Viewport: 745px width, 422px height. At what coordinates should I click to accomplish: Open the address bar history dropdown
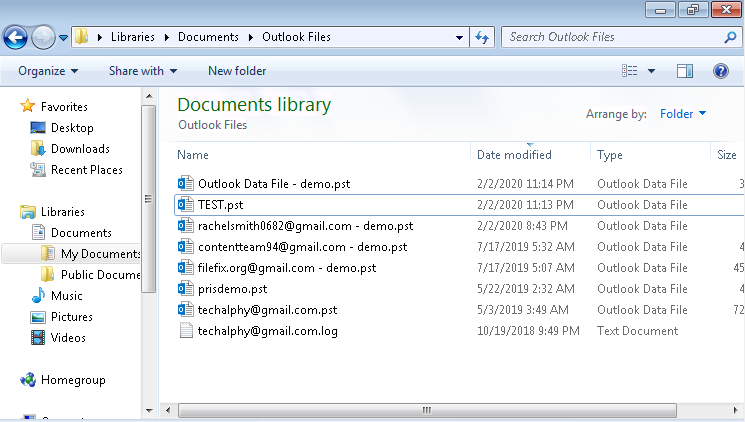459,37
